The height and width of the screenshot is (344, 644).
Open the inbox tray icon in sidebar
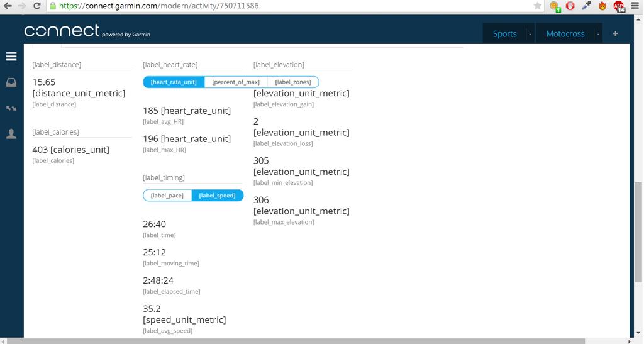point(11,83)
